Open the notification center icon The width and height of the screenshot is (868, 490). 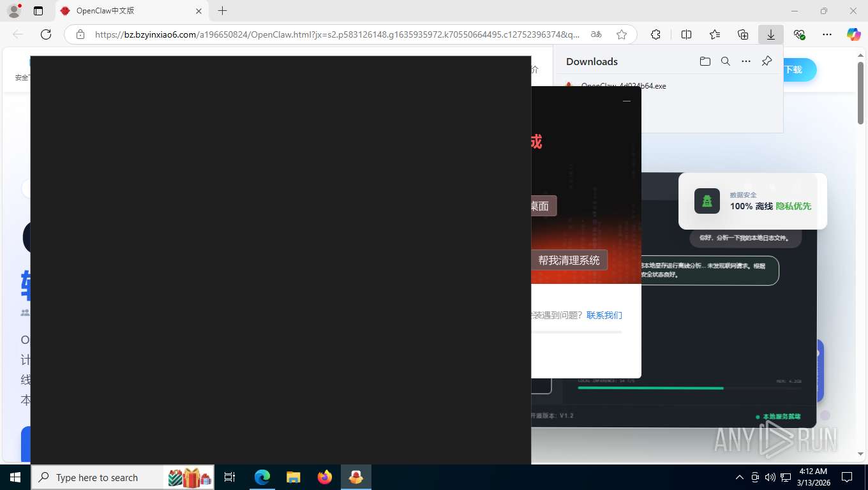847,477
